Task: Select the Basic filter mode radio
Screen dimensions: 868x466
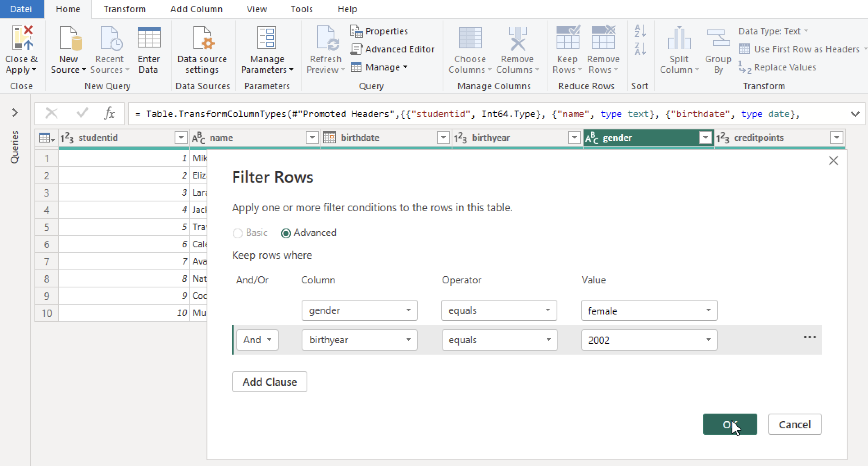Action: pyautogui.click(x=238, y=233)
